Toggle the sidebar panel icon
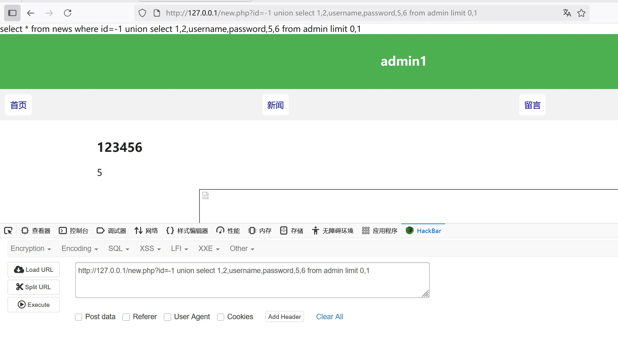The width and height of the screenshot is (618, 364). pos(12,13)
